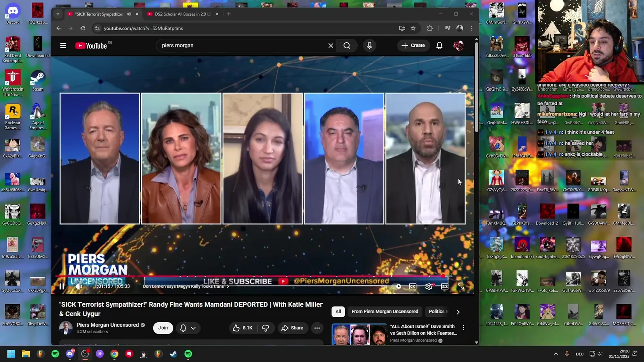This screenshot has height=362, width=644.
Task: Open the tab search dropdown in Chrome
Action: point(58,14)
